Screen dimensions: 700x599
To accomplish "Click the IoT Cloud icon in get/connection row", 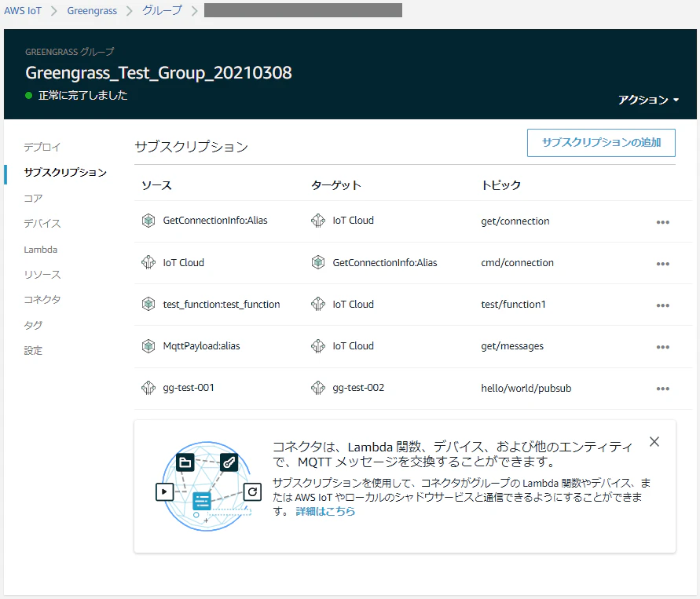I will pos(318,221).
